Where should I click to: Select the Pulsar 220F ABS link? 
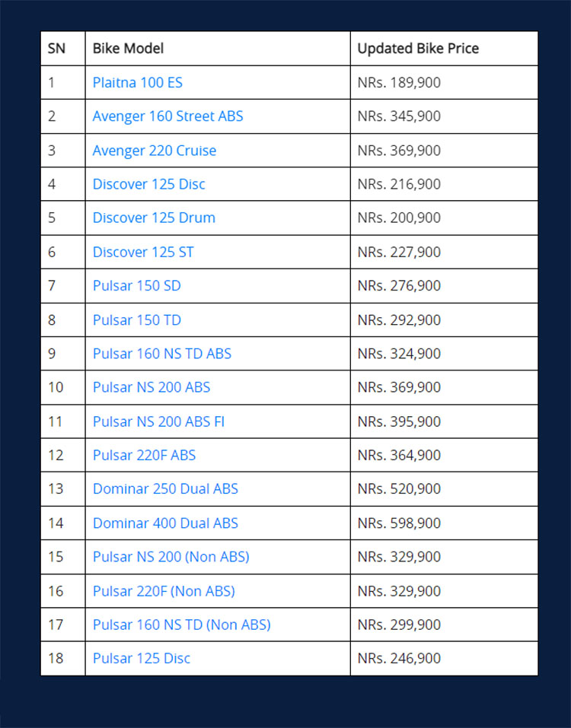tap(144, 455)
